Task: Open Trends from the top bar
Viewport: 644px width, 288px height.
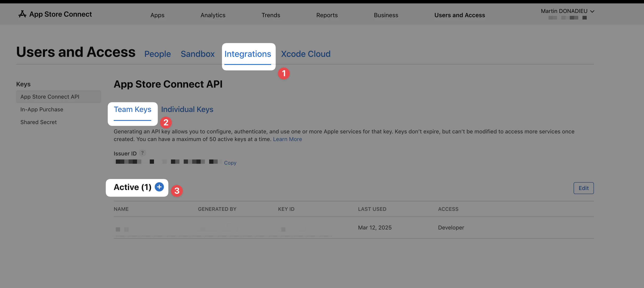Action: [270, 15]
